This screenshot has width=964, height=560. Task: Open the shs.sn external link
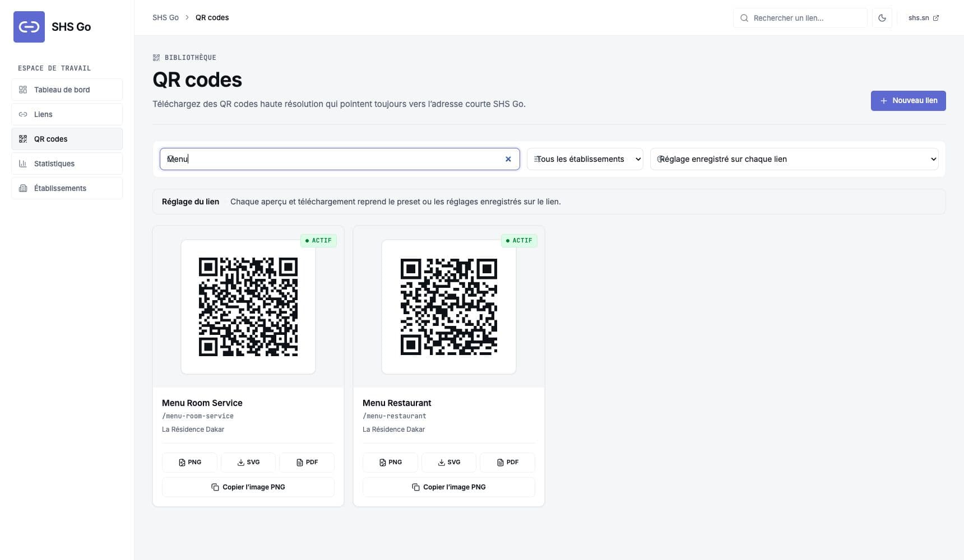[924, 18]
